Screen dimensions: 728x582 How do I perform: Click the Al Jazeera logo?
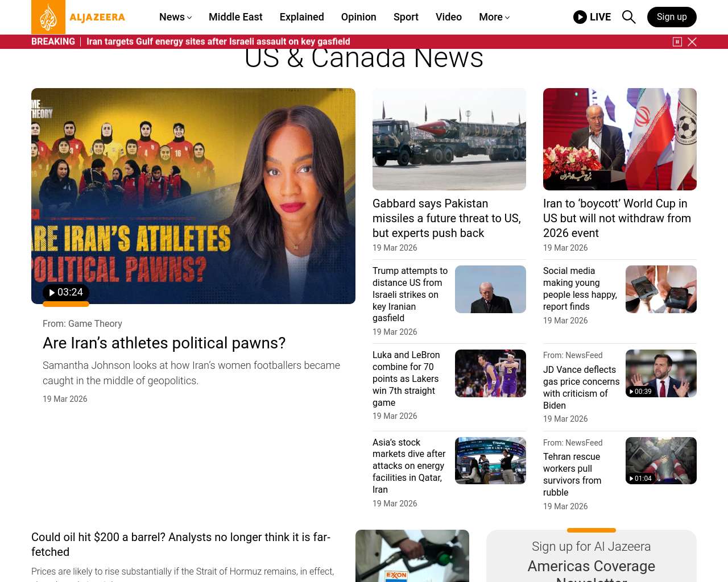pyautogui.click(x=78, y=17)
